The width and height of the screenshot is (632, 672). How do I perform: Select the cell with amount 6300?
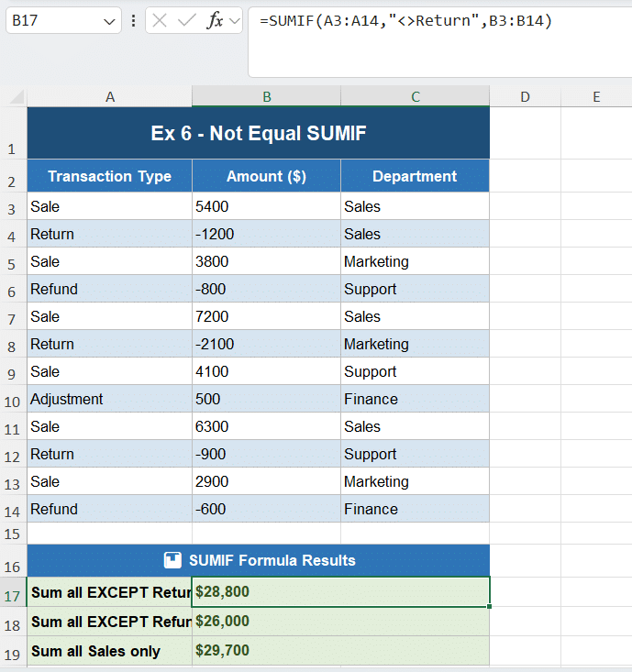tap(266, 426)
